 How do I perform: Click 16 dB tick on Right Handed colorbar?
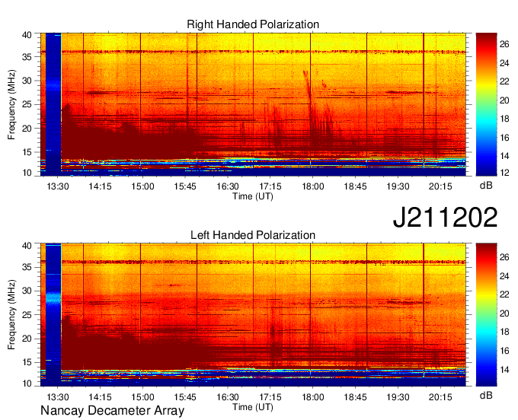pos(504,138)
